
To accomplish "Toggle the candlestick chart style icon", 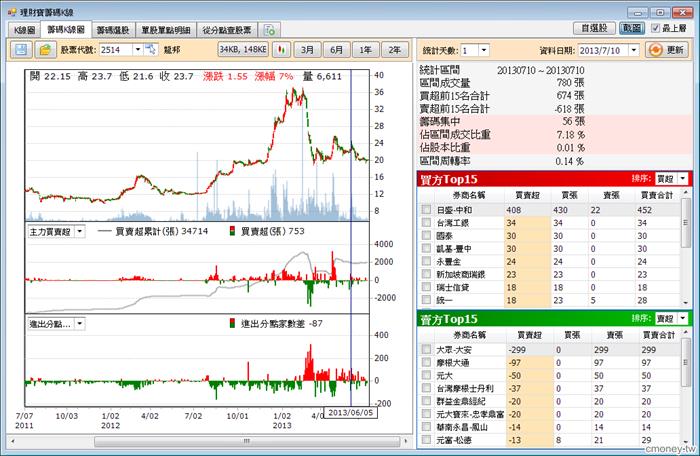I will 281,50.
